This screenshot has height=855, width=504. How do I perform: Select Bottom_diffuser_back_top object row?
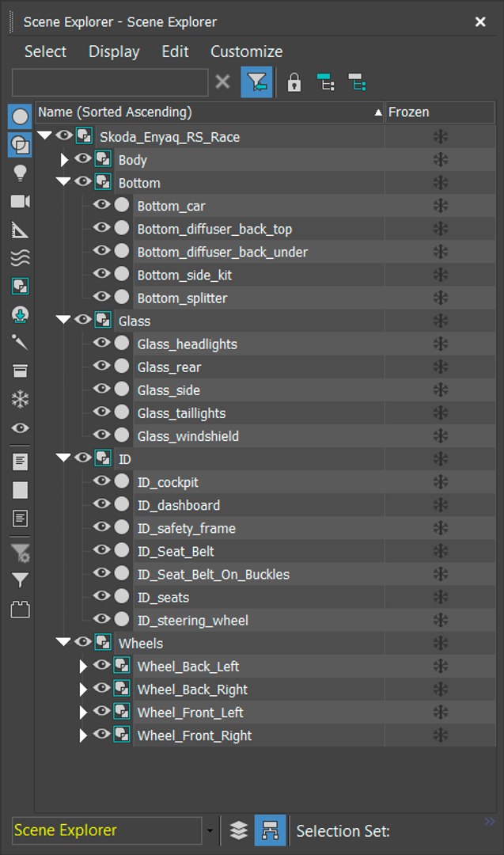214,229
